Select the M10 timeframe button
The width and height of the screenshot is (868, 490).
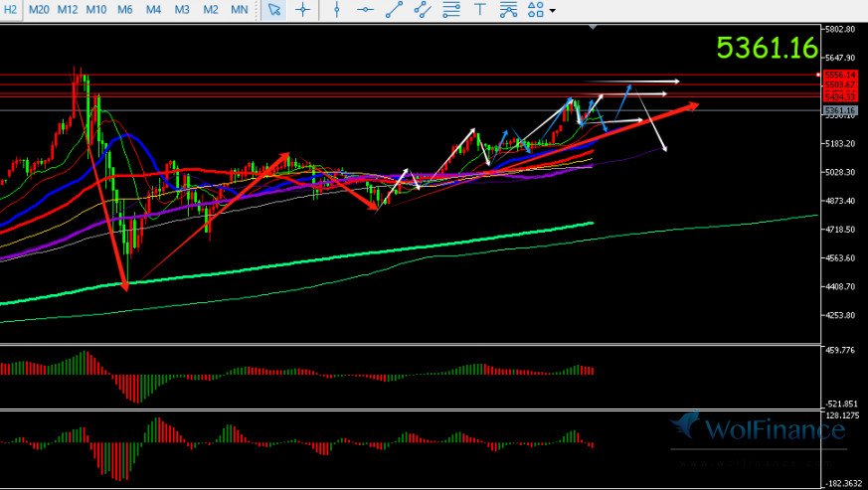[x=96, y=10]
